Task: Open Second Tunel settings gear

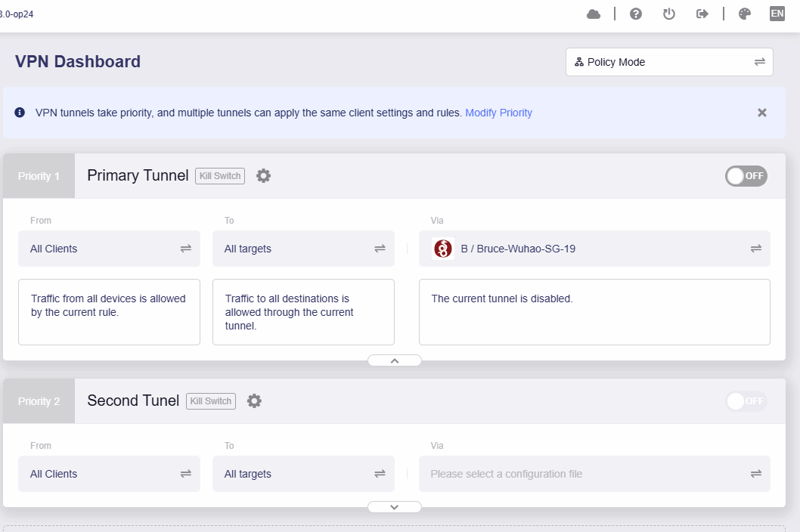Action: [254, 401]
